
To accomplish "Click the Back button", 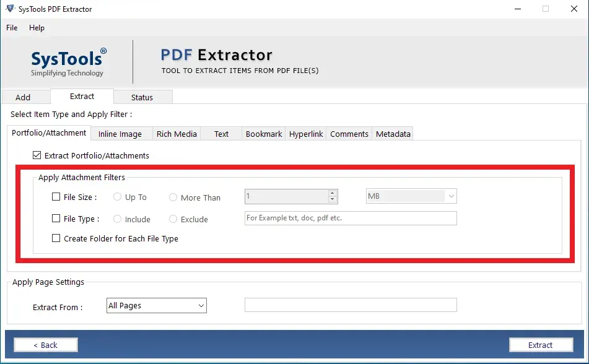I will click(46, 345).
